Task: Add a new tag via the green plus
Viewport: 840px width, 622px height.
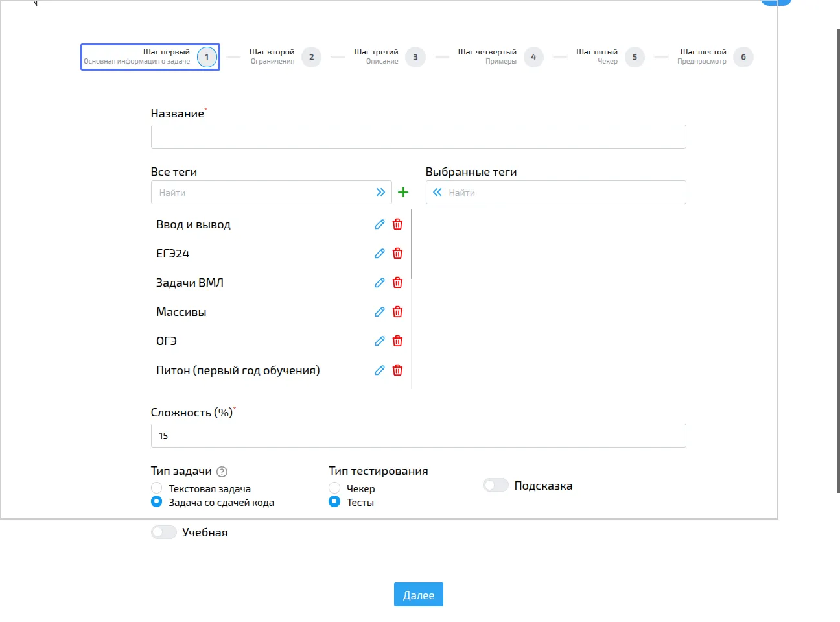Action: (404, 191)
